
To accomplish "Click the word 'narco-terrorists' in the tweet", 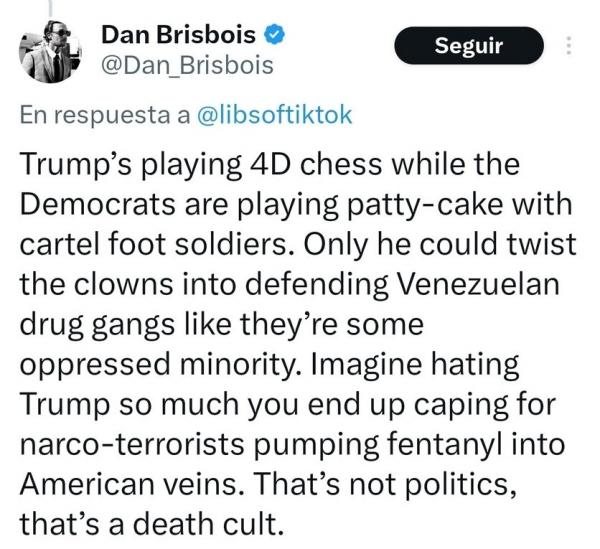I will pyautogui.click(x=132, y=445).
